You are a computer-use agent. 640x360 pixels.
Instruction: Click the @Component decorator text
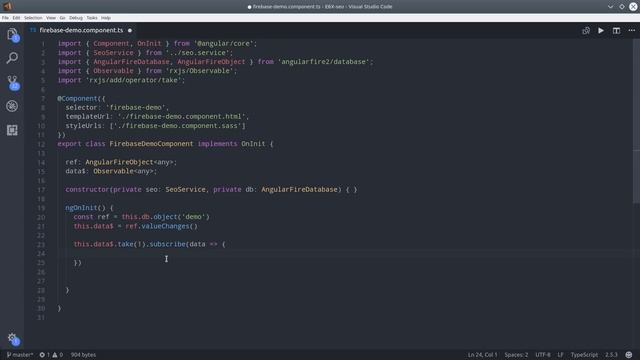tap(78, 98)
